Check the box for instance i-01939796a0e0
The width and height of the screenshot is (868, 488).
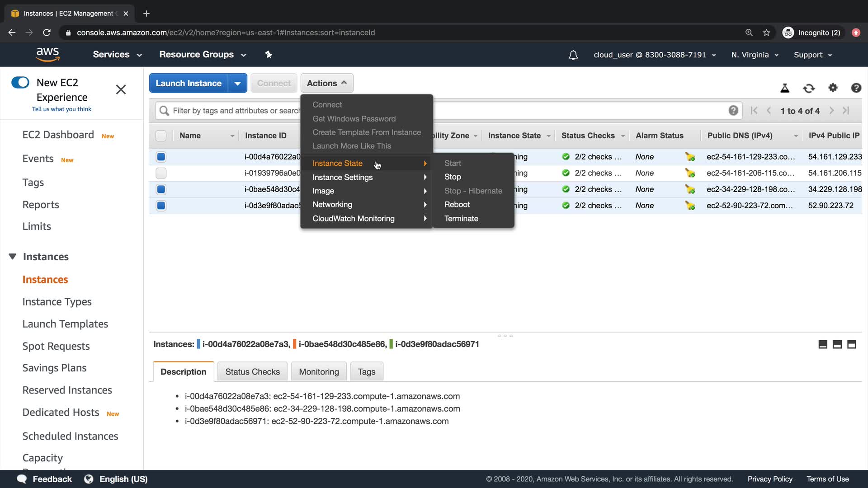coord(161,173)
